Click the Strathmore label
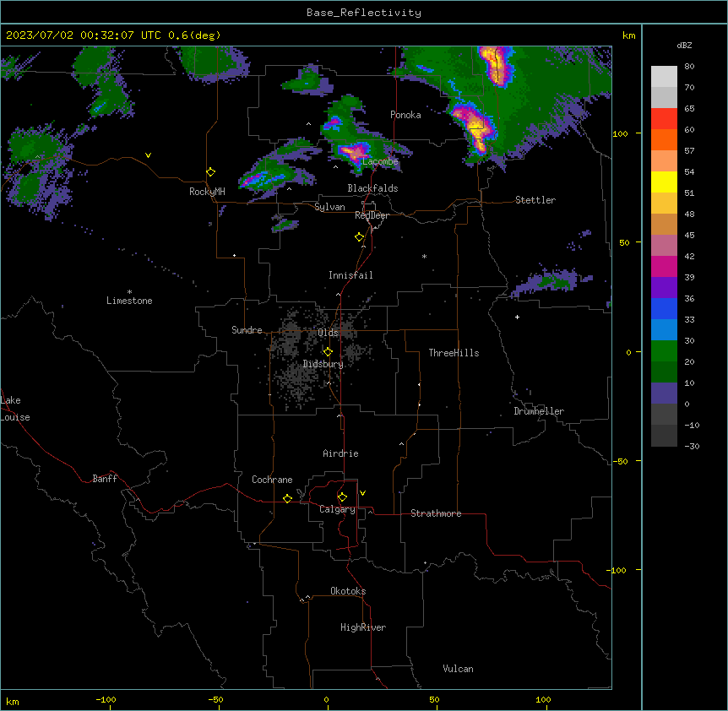 pyautogui.click(x=436, y=513)
